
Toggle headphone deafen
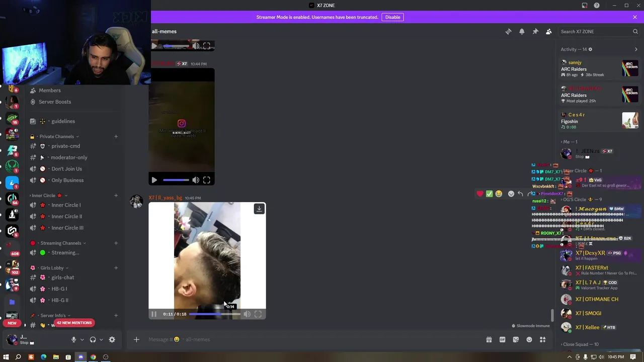93,339
